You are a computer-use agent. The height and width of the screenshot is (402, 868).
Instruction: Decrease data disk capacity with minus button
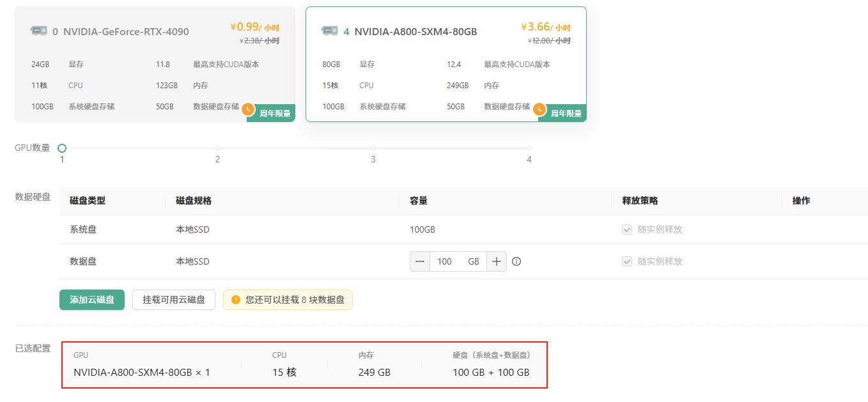(420, 261)
